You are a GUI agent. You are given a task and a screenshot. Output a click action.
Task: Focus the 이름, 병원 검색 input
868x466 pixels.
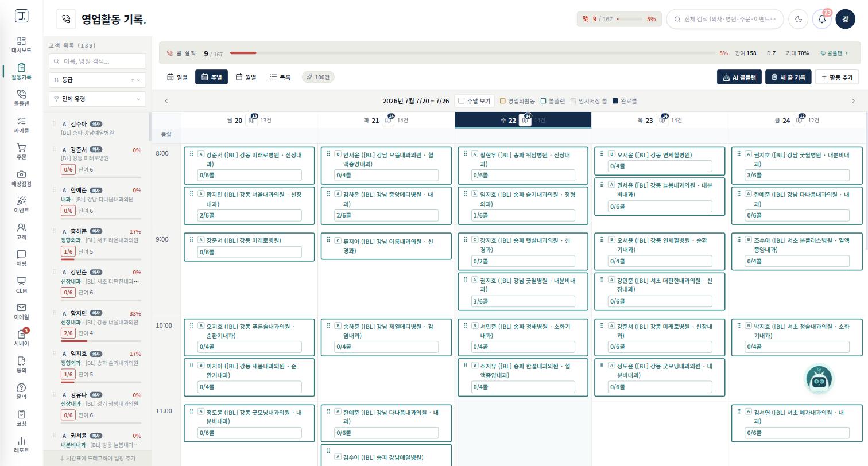(97, 61)
